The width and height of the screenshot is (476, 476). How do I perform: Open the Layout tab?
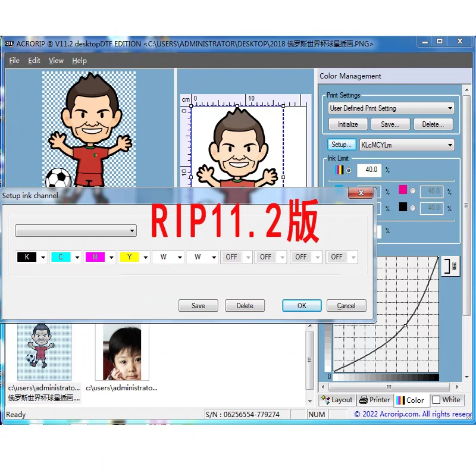pos(337,400)
